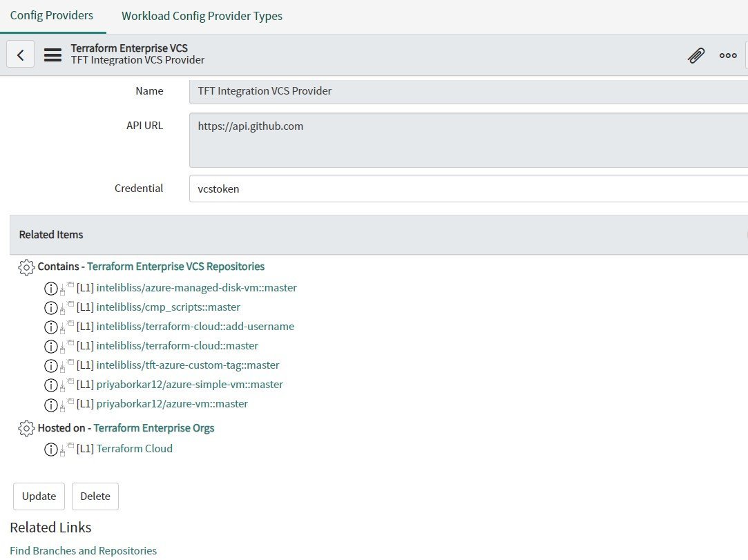748x560 pixels.
Task: Open the Terraform Cloud org link
Action: 135,448
